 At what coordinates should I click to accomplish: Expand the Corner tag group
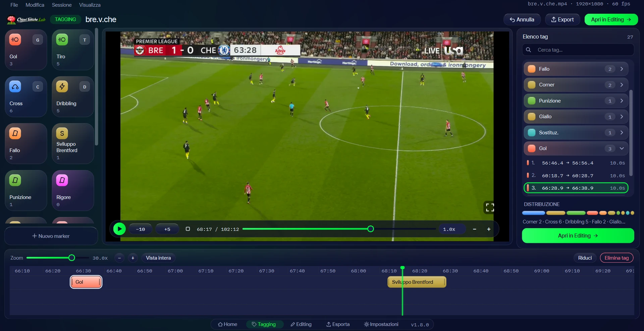tap(622, 85)
